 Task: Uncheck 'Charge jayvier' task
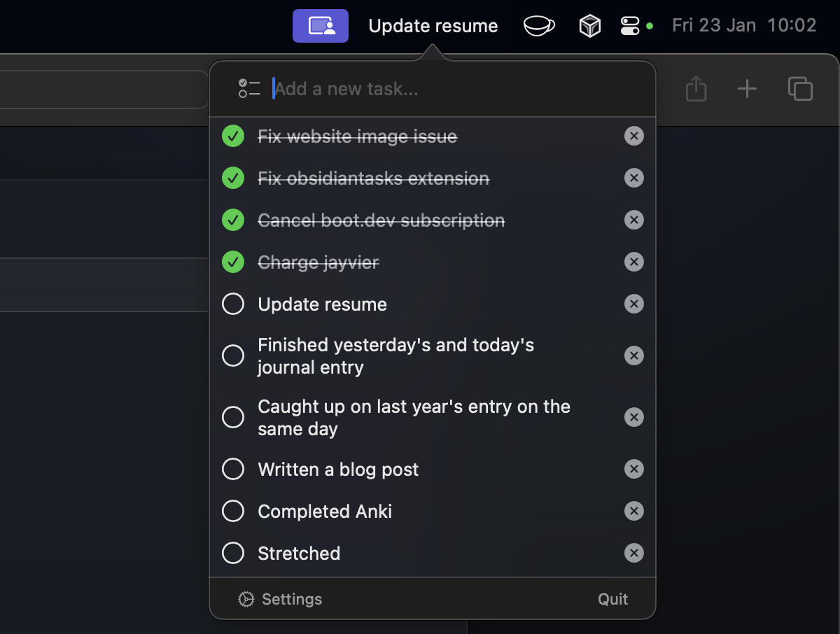click(233, 262)
